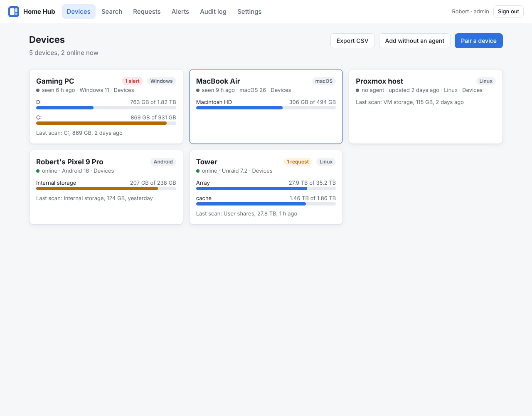This screenshot has height=416, width=532.
Task: Open the Devices tab
Action: click(x=79, y=12)
